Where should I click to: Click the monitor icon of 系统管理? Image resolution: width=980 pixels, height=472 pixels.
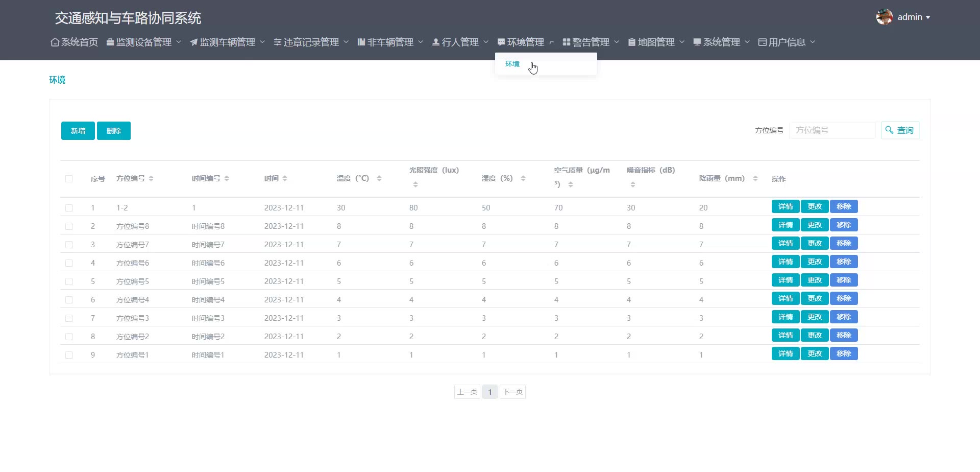(x=697, y=42)
